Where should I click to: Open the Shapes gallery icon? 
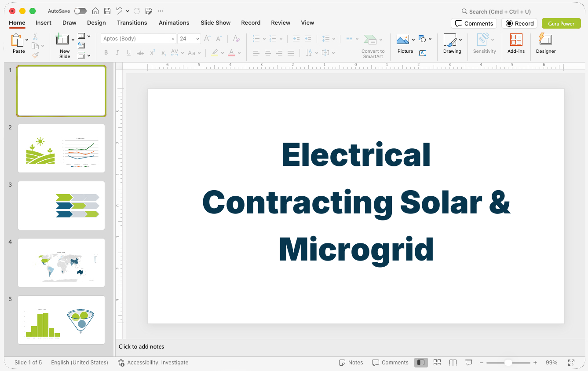pyautogui.click(x=422, y=39)
